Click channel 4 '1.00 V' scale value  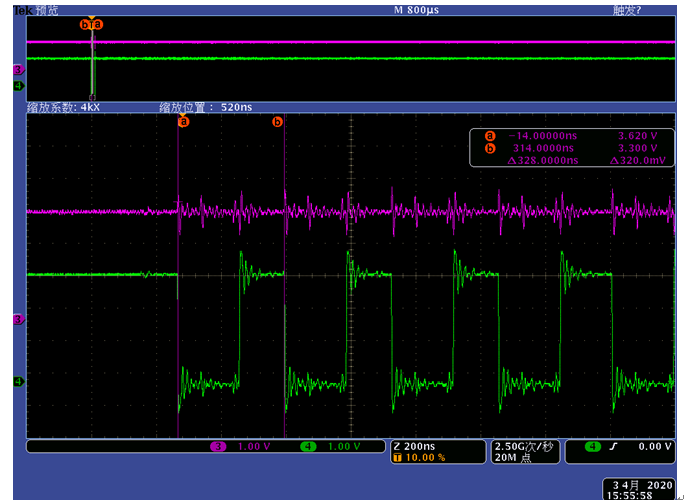(344, 446)
